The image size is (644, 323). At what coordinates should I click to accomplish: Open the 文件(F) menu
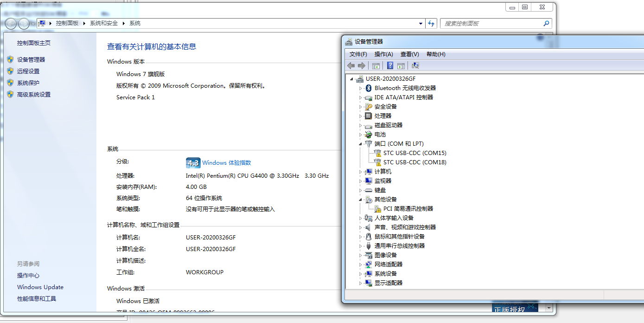coord(358,54)
